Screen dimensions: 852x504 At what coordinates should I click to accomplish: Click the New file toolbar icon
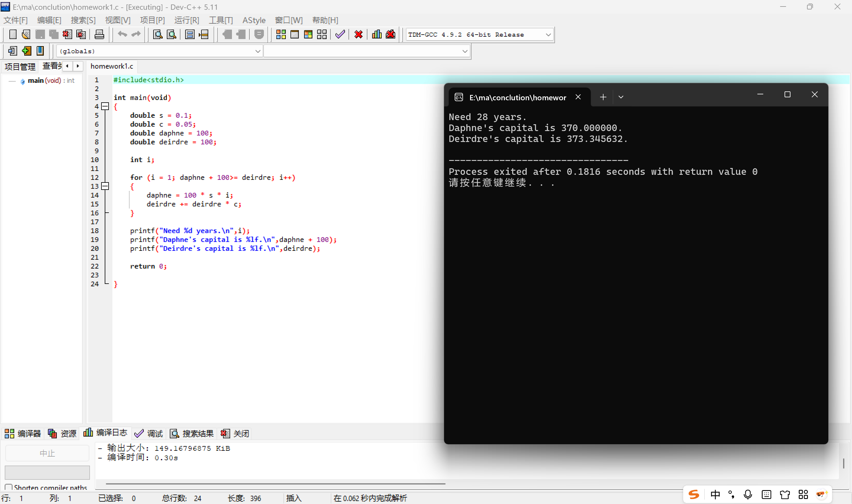pyautogui.click(x=12, y=34)
